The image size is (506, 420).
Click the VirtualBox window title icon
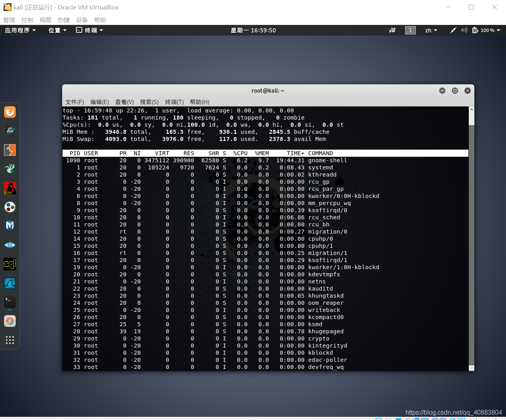click(7, 7)
